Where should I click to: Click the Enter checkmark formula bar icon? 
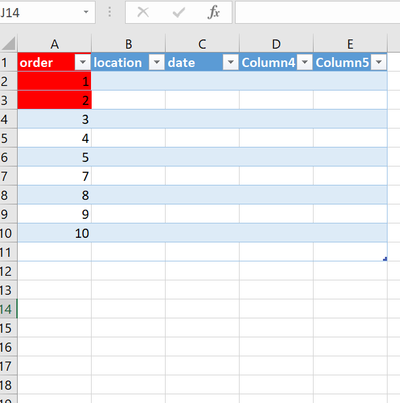click(x=179, y=13)
